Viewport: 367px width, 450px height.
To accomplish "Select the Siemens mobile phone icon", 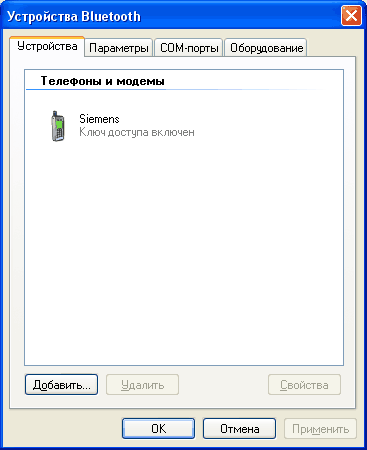I will coord(58,126).
